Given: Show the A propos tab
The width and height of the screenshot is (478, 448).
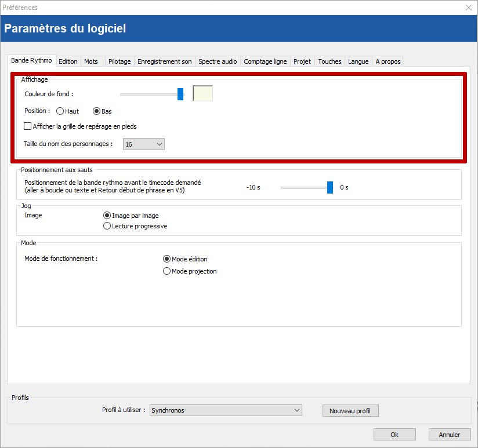Looking at the screenshot, I should 388,61.
